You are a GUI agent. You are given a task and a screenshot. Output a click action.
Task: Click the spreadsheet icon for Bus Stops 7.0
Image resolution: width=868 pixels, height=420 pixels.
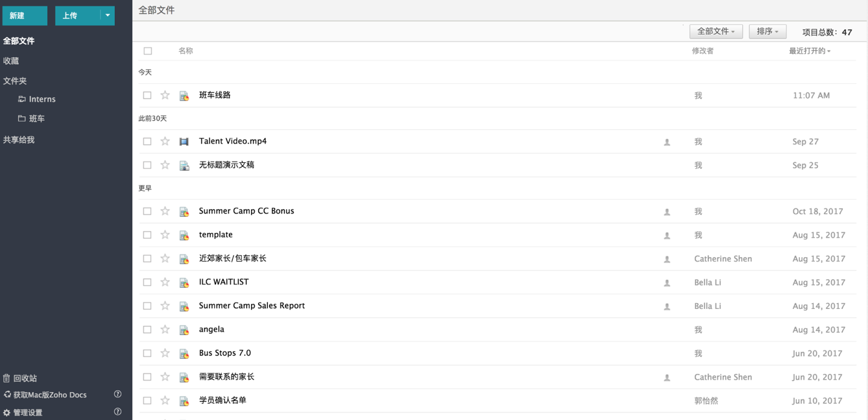pyautogui.click(x=184, y=354)
